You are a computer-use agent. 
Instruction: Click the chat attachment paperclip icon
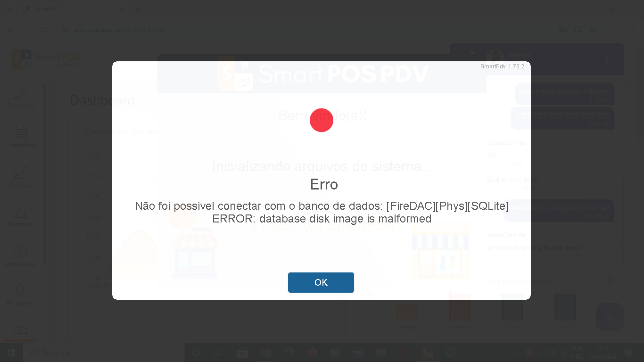[x=611, y=281]
